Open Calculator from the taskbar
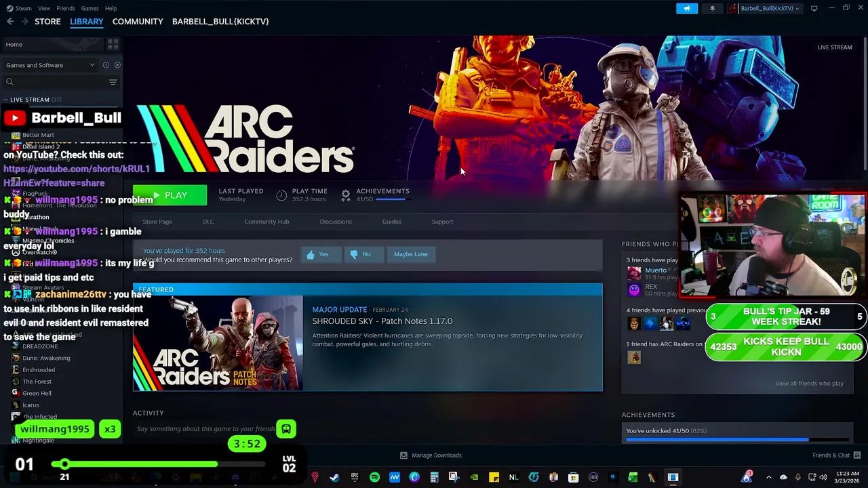This screenshot has height=488, width=868. point(434,477)
